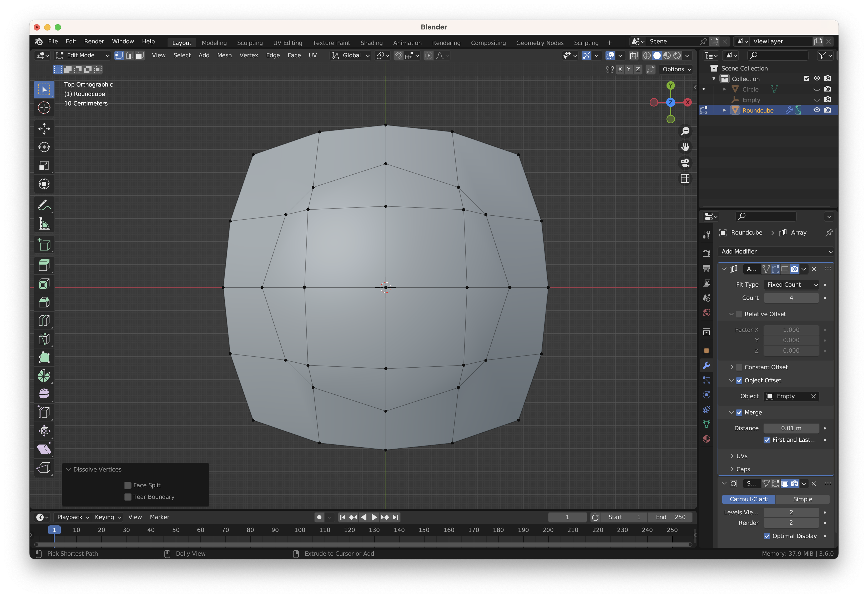Choose the Bevel tool
This screenshot has width=868, height=598.
(44, 302)
